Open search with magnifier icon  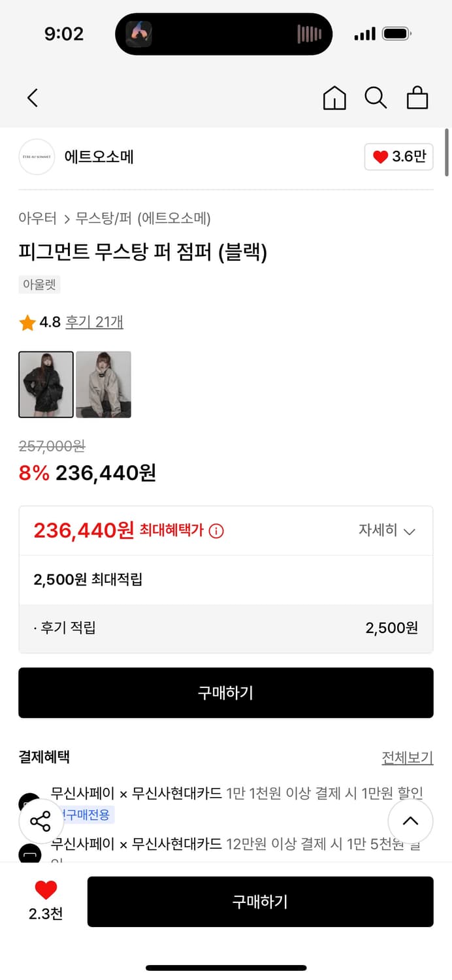coord(376,98)
